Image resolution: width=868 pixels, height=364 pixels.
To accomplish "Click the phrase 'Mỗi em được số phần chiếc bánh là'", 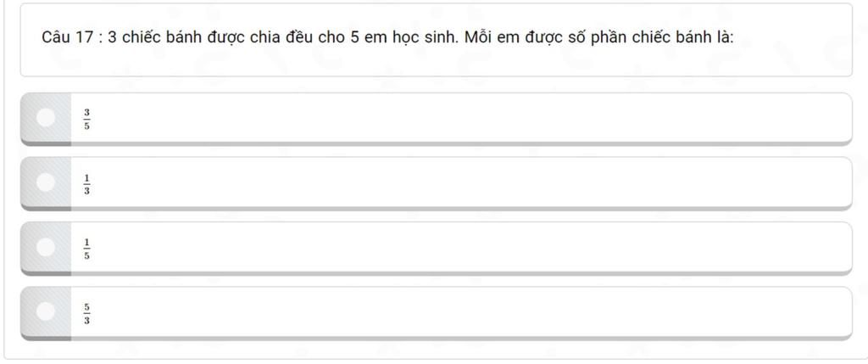I will pyautogui.click(x=599, y=38).
